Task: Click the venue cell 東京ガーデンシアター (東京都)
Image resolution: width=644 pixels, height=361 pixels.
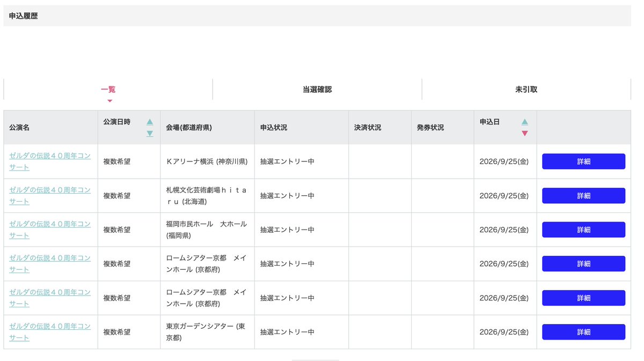Action: click(207, 332)
